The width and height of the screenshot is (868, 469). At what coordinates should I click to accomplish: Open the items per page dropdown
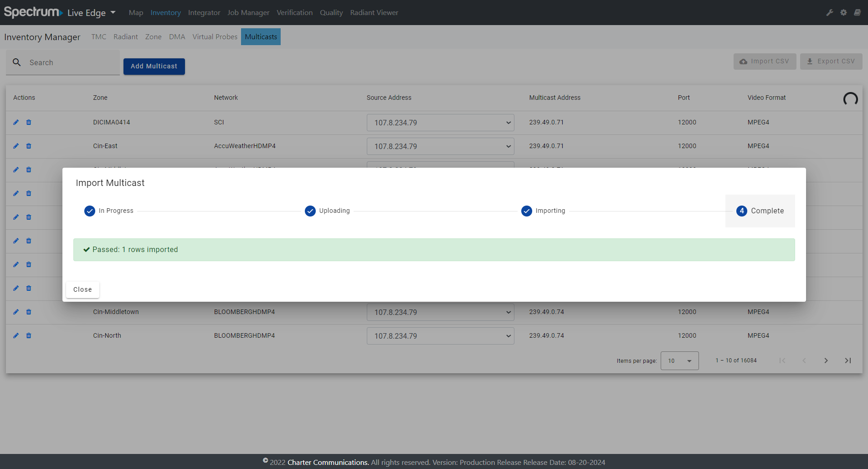(x=679, y=361)
